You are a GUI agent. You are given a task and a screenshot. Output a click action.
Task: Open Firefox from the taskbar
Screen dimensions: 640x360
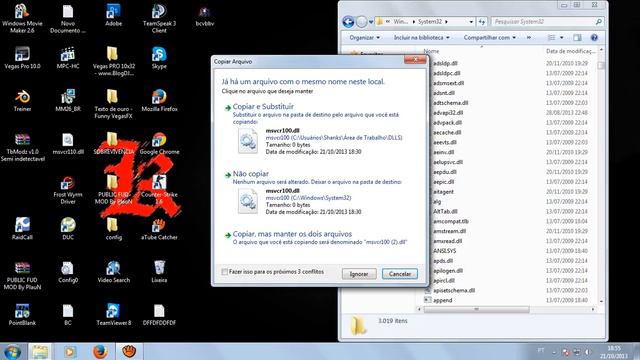pyautogui.click(x=100, y=352)
